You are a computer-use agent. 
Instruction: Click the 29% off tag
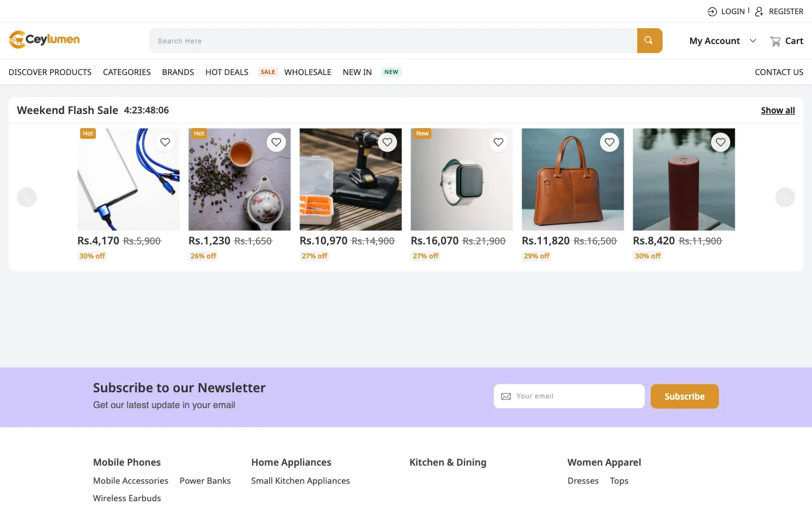coord(536,256)
